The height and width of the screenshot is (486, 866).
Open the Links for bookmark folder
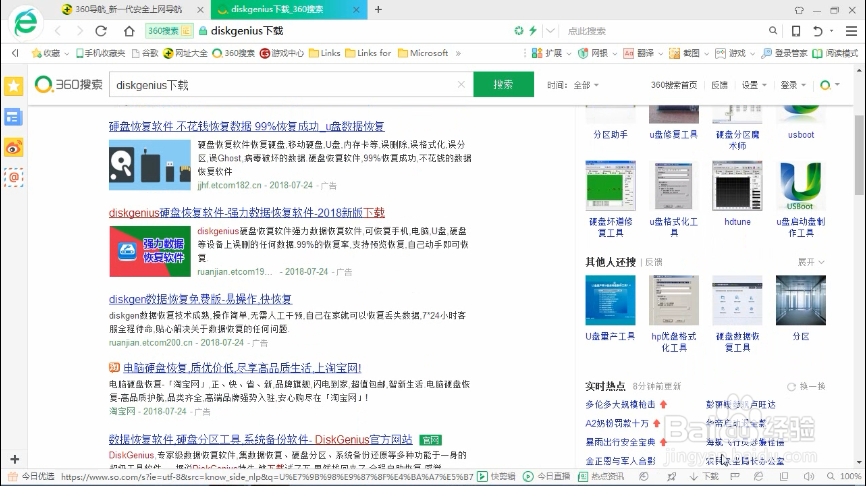[368, 53]
